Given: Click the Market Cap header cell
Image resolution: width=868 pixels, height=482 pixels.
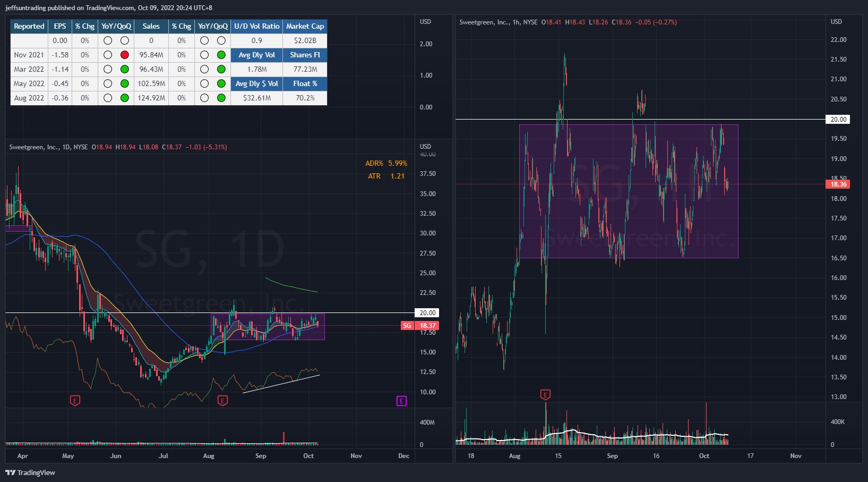Looking at the screenshot, I should coord(305,26).
